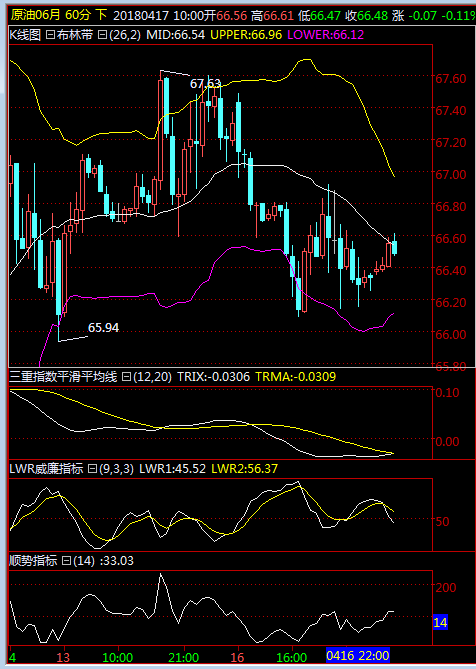Viewport: 476px width, 669px height.
Task: Click the -0.07 change value
Action: coord(422,16)
